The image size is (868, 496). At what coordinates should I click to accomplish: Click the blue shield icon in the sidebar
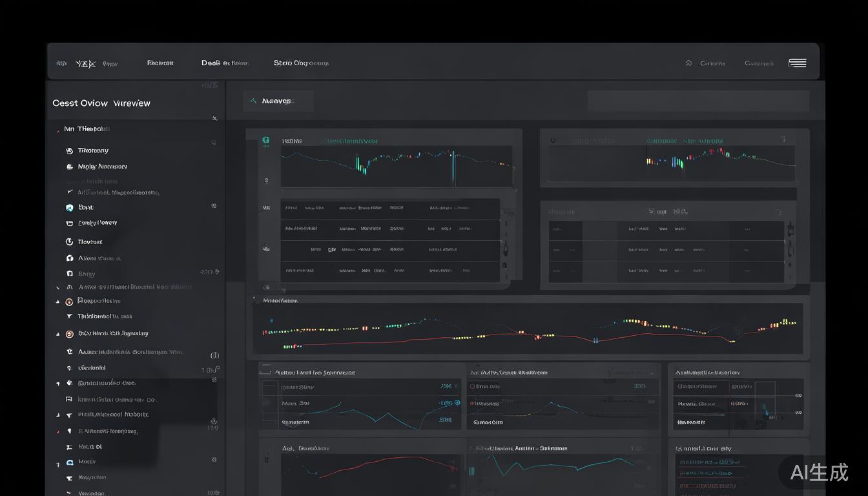tap(69, 207)
